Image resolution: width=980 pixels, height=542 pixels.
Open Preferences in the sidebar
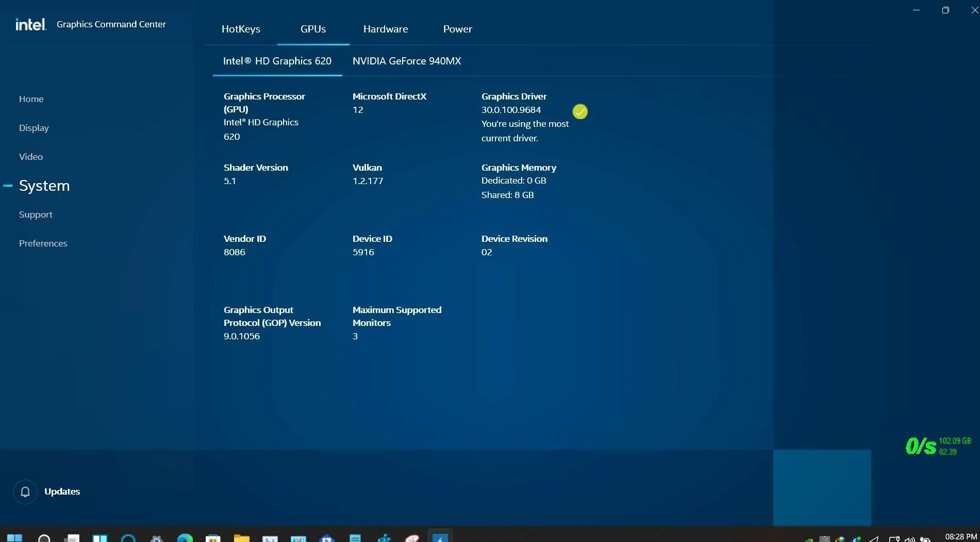(43, 243)
